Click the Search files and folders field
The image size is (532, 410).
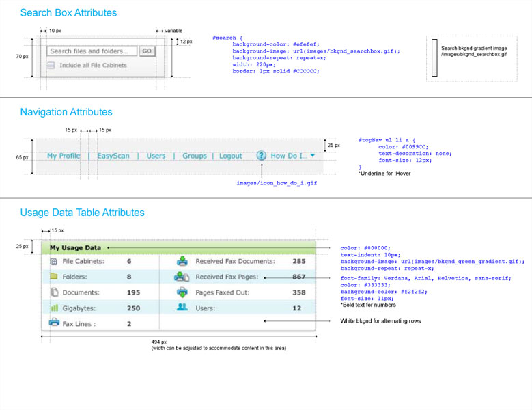pyautogui.click(x=92, y=51)
